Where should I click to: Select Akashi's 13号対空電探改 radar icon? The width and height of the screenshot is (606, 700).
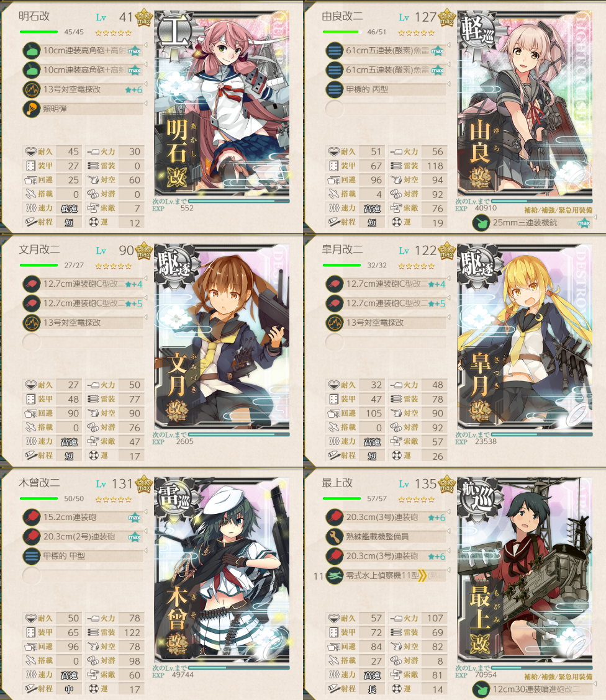pos(32,89)
